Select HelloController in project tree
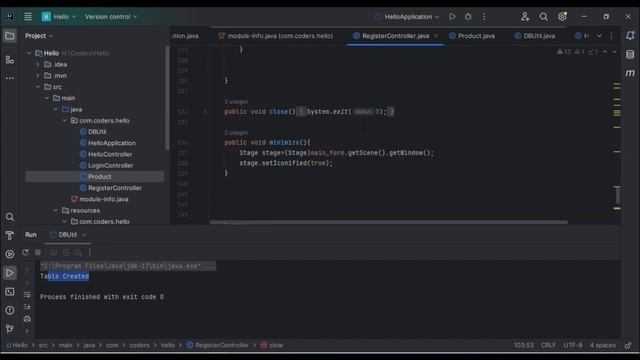Screen dimensions: 640x360 (x=110, y=154)
